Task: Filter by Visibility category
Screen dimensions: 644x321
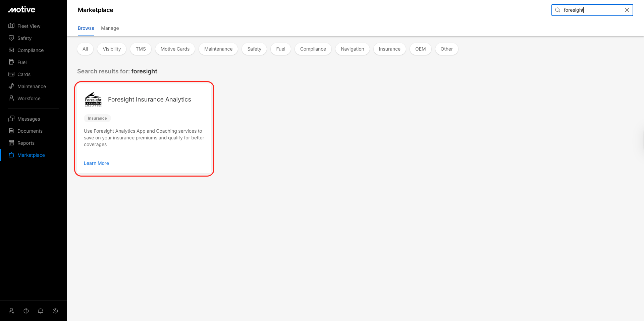Action: (x=112, y=49)
